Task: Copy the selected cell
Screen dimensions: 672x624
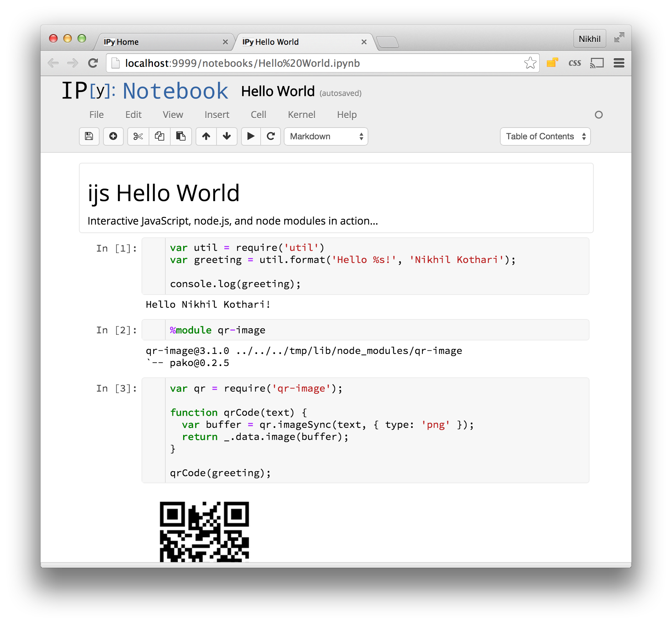Action: pyautogui.click(x=159, y=136)
